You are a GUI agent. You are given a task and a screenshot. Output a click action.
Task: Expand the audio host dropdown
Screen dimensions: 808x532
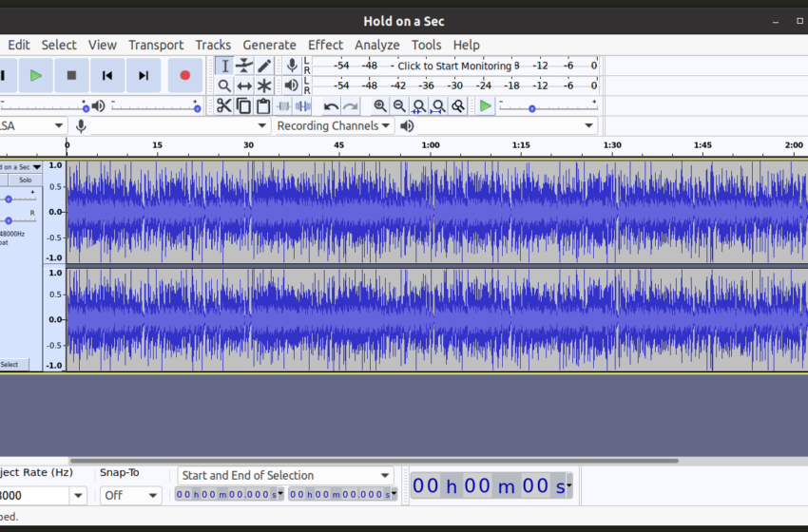point(59,125)
